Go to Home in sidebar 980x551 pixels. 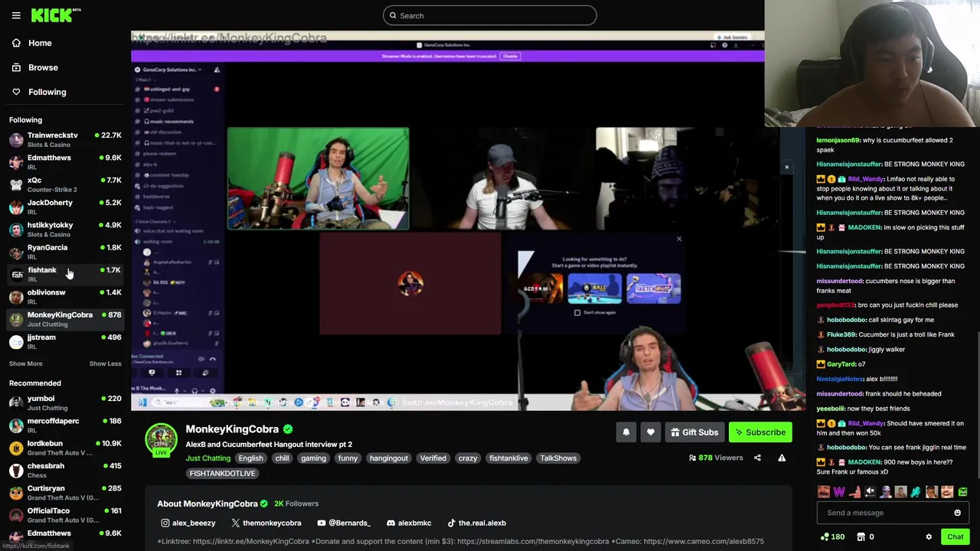[40, 43]
